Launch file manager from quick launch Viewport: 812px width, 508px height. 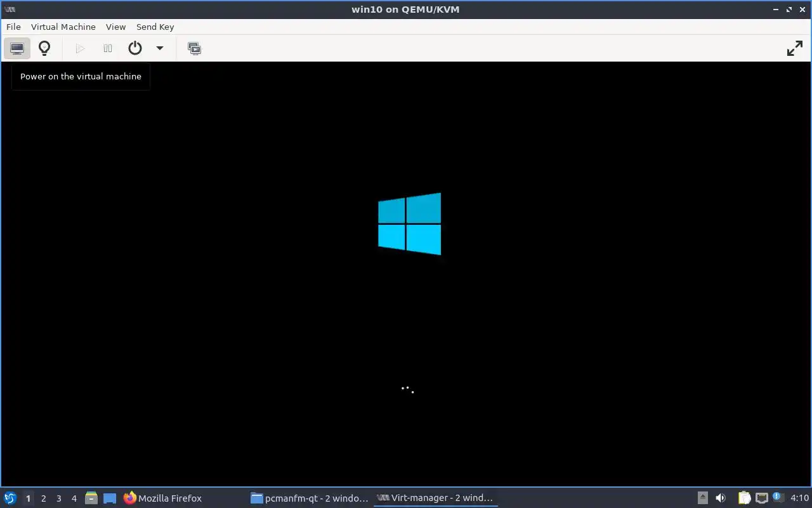point(91,498)
